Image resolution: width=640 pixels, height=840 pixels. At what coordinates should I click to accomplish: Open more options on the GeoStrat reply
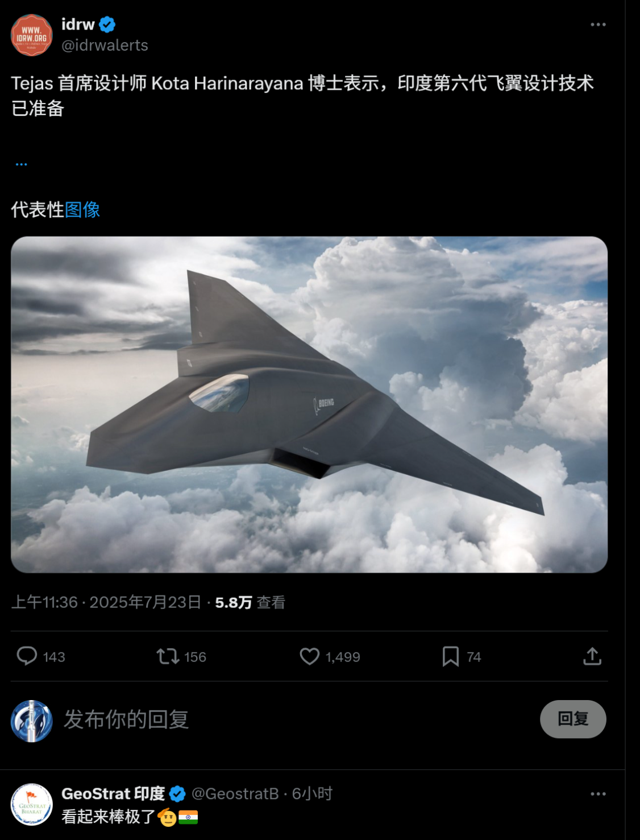[x=598, y=794]
